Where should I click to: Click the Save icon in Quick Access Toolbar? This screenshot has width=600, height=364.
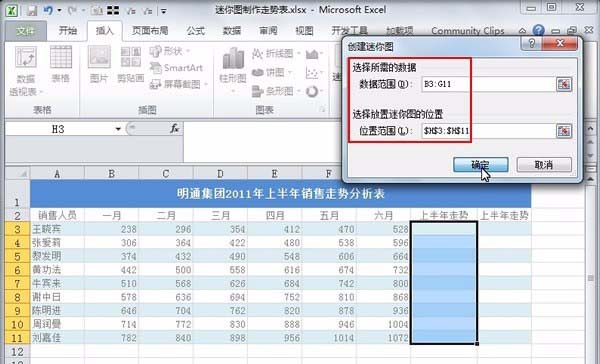pyautogui.click(x=32, y=11)
